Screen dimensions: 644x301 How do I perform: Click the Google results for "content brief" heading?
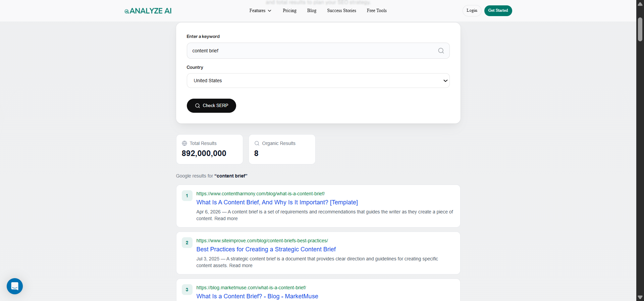212,176
